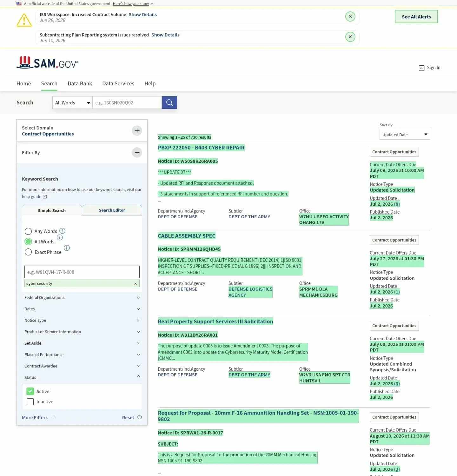457x476 pixels.
Task: Open the Data Services menu
Action: coord(118,83)
